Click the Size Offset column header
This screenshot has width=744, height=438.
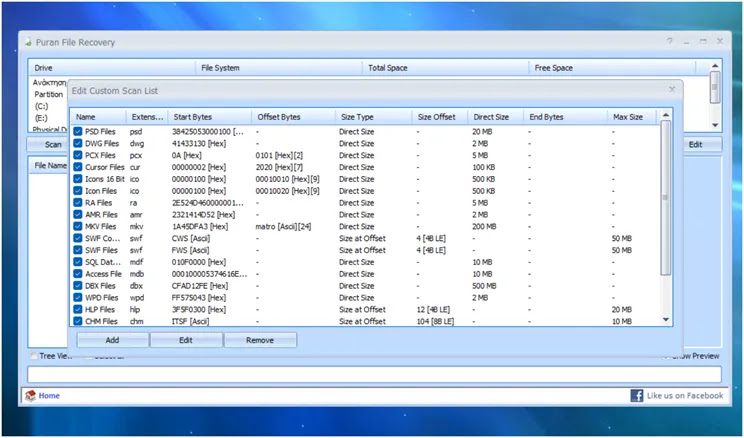click(x=440, y=117)
